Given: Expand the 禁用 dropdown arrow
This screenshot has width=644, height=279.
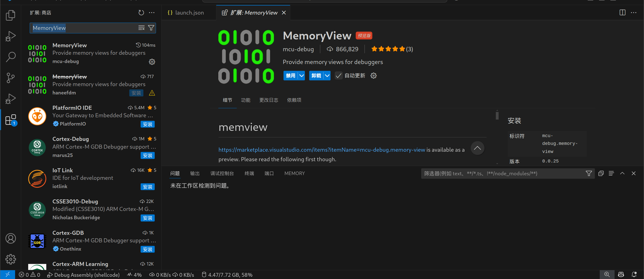Looking at the screenshot, I should pyautogui.click(x=302, y=76).
